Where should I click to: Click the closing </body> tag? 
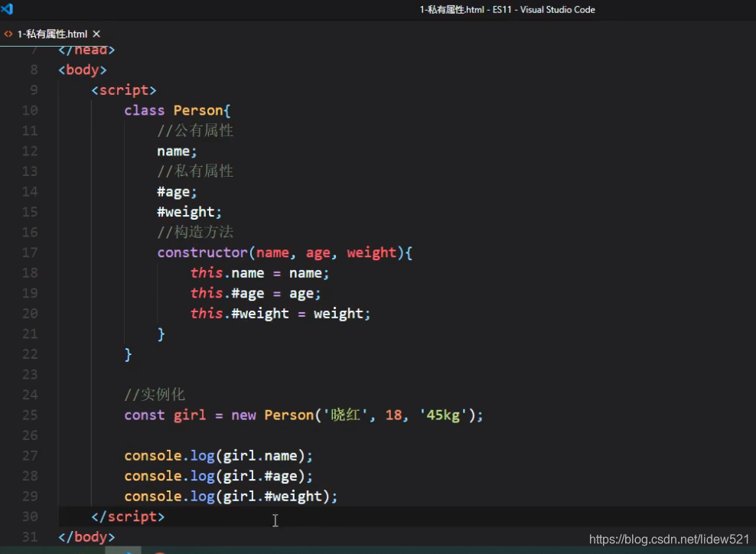[x=86, y=537]
